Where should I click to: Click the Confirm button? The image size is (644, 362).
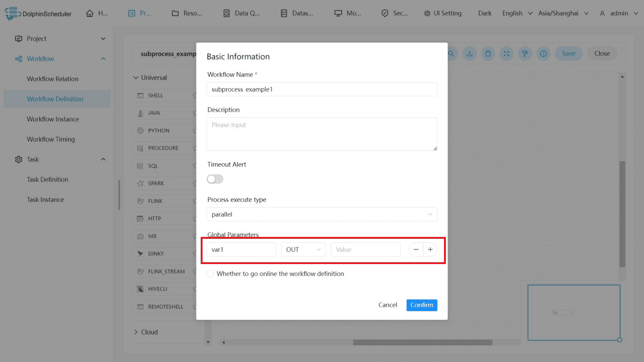[x=422, y=305]
